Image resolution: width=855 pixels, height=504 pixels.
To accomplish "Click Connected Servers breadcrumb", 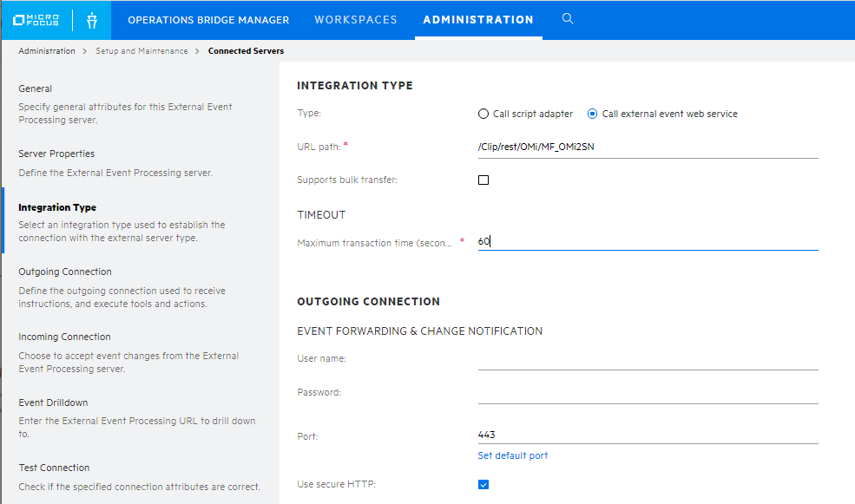I will point(246,50).
